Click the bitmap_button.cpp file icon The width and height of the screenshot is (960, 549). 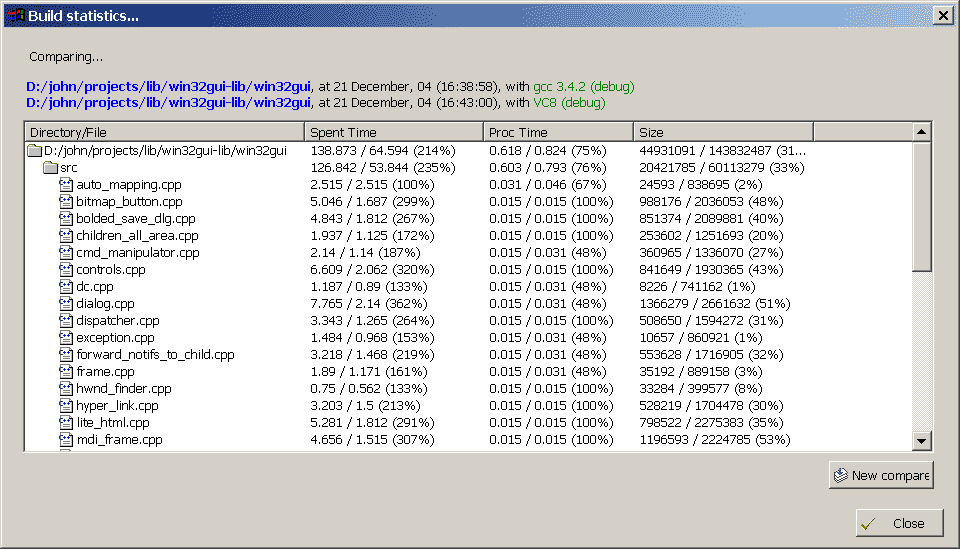pos(66,202)
